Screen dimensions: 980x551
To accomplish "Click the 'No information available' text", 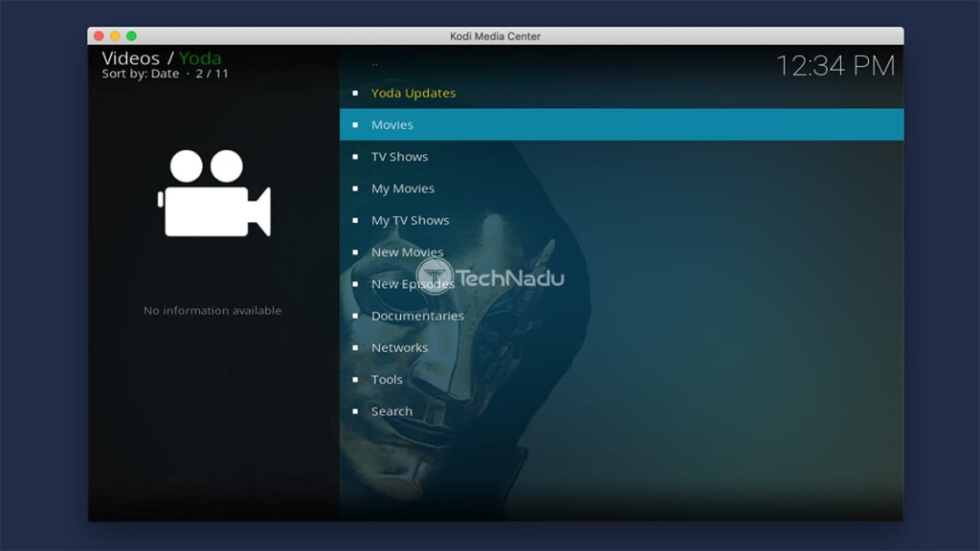I will pyautogui.click(x=212, y=311).
